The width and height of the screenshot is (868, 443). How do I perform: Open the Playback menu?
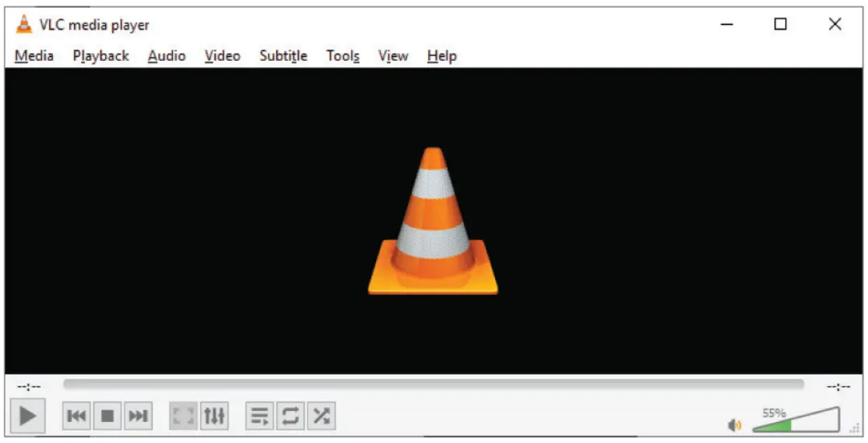[100, 56]
